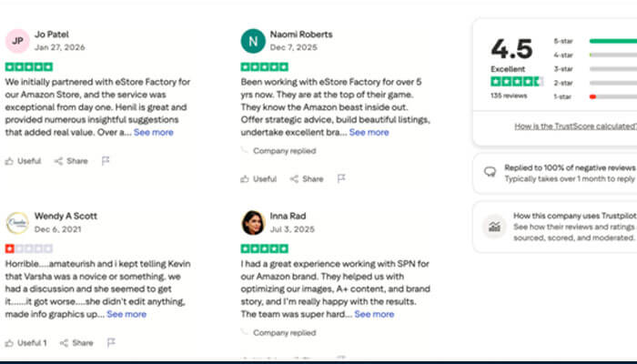Flag Wendy A Scott's review
Image resolution: width=637 pixels, height=364 pixels.
[110, 343]
